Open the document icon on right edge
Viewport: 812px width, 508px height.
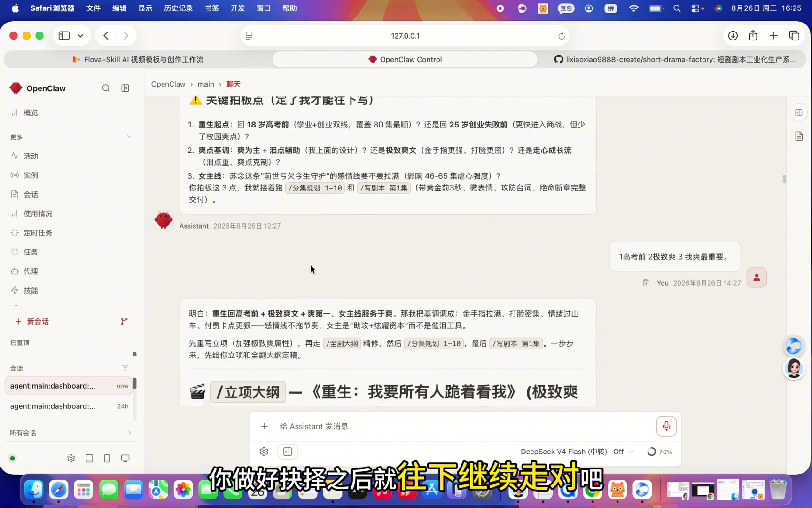(799, 136)
